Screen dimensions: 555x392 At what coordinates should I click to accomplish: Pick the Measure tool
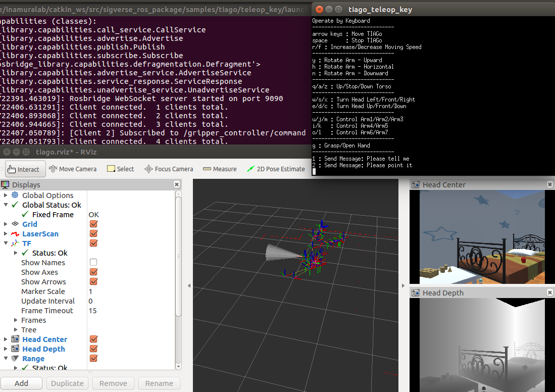(x=220, y=169)
